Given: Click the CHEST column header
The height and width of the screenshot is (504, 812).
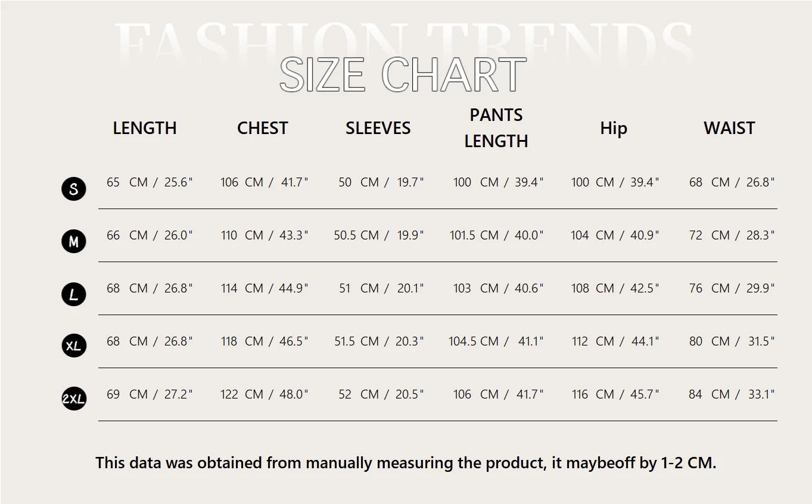Looking at the screenshot, I should (x=262, y=128).
